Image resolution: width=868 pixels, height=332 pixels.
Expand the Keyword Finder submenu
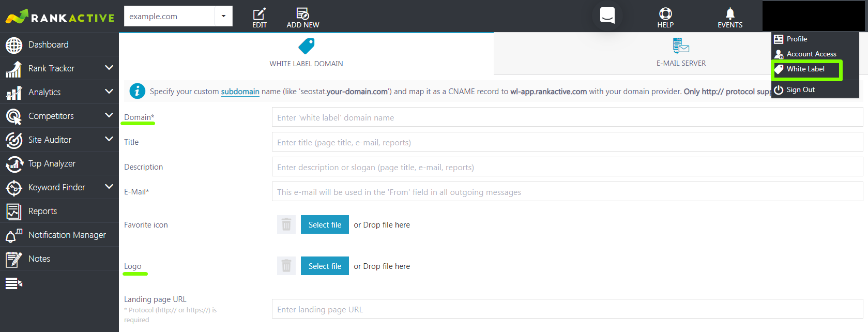109,187
